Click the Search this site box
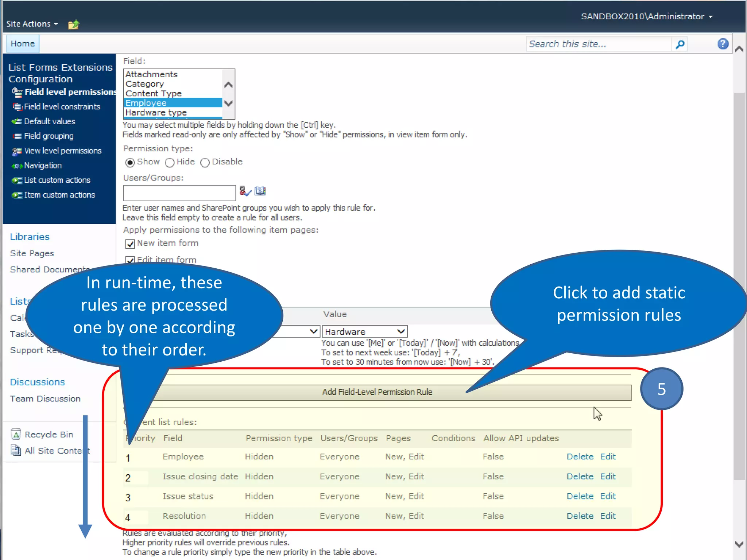747x560 pixels. [599, 44]
